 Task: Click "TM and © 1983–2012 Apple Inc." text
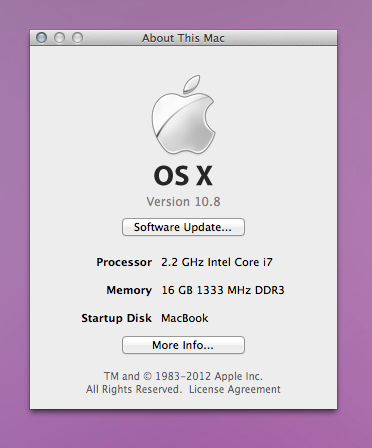[x=183, y=376]
